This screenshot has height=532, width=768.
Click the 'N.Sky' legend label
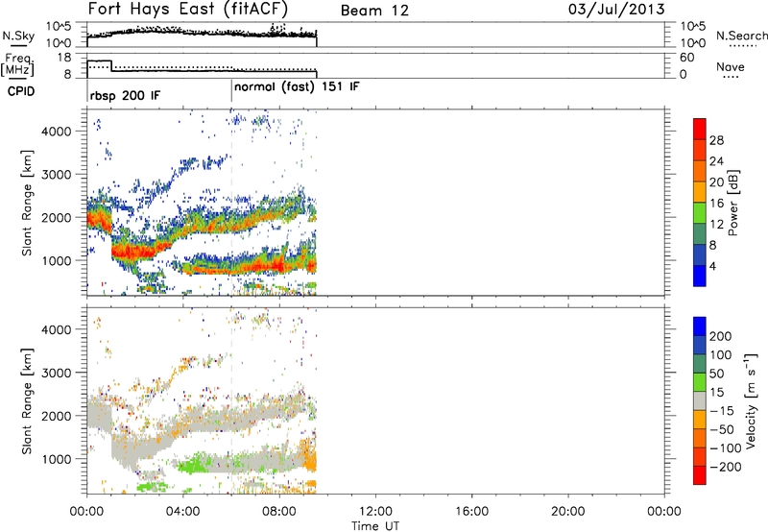[18, 36]
